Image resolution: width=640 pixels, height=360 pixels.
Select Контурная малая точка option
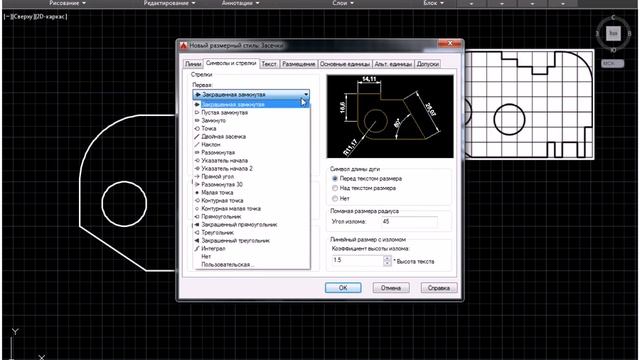(251, 208)
